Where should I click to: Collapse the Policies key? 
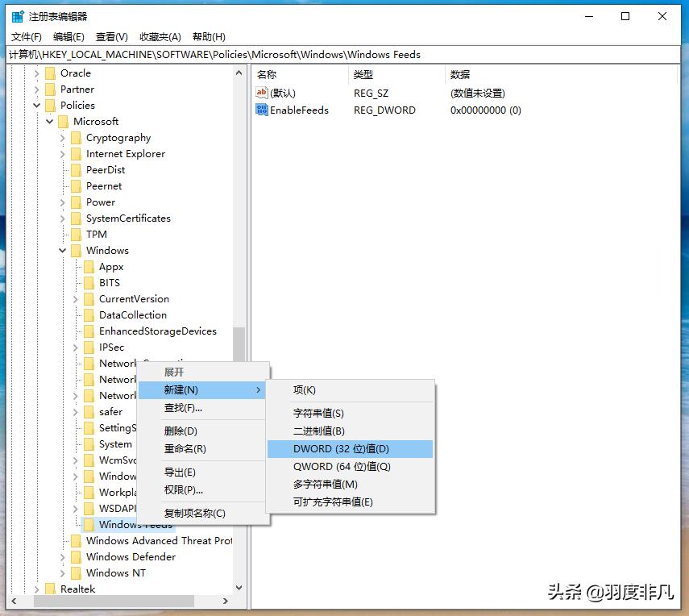(x=36, y=105)
